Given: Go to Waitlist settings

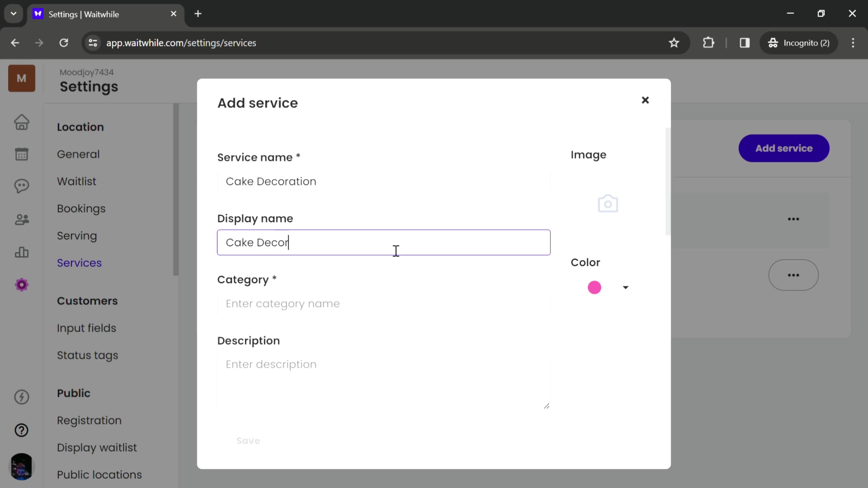Looking at the screenshot, I should [76, 181].
